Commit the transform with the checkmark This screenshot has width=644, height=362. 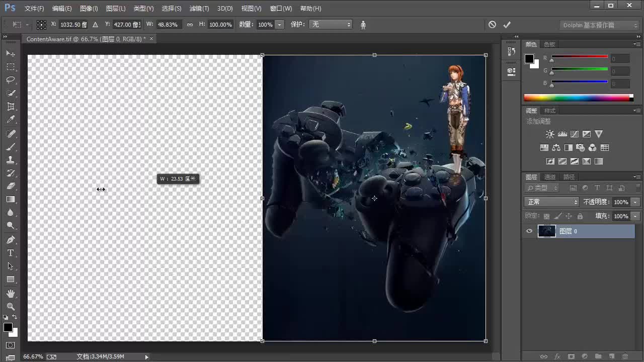coord(507,24)
